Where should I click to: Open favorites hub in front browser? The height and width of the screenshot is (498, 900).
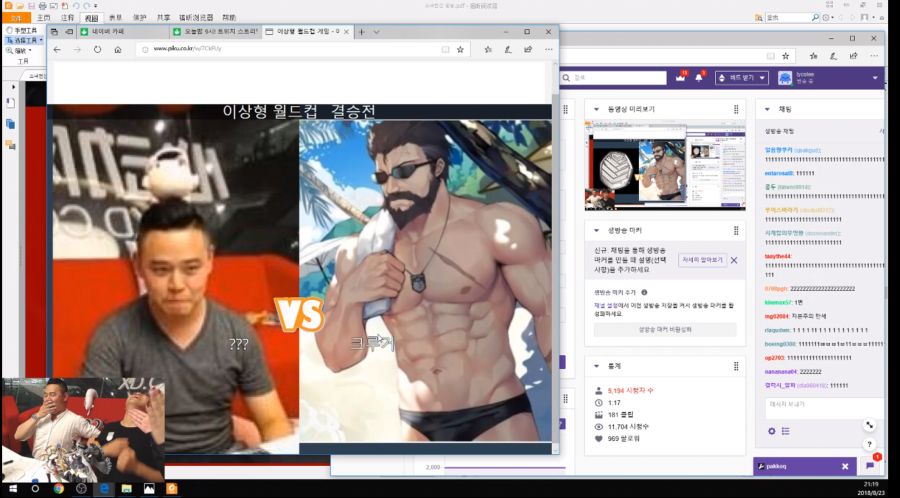488,50
